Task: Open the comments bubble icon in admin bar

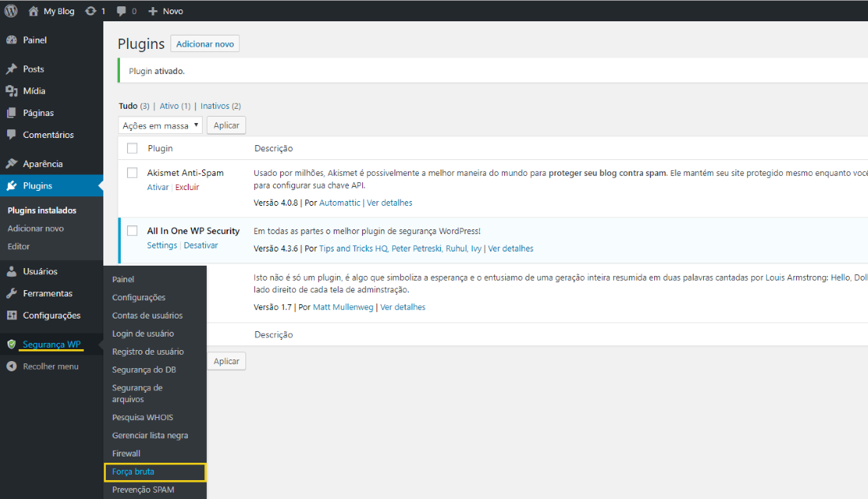Action: [x=122, y=11]
